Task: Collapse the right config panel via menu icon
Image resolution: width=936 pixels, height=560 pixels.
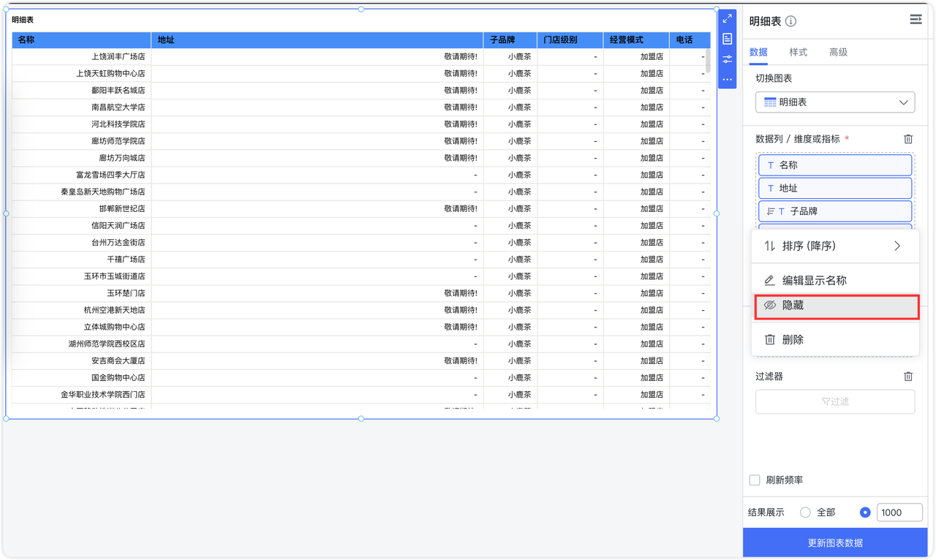Action: (916, 20)
